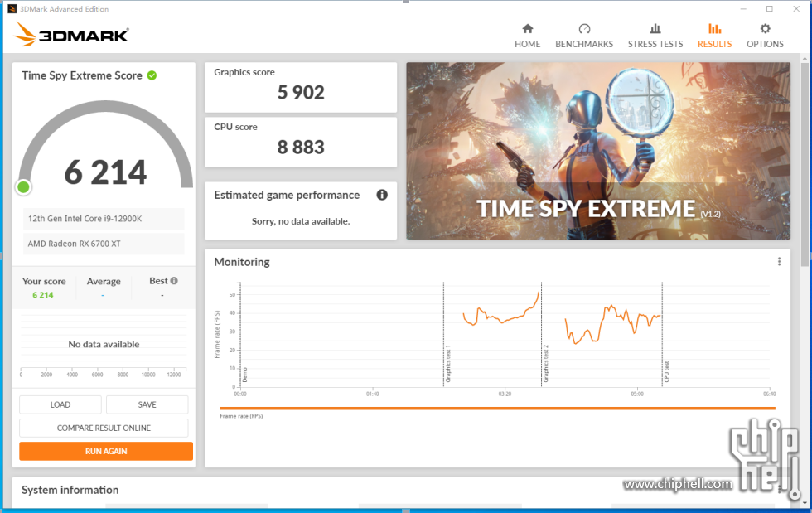The width and height of the screenshot is (812, 513).
Task: Click 'Sorry, no data available.' message
Action: (301, 221)
